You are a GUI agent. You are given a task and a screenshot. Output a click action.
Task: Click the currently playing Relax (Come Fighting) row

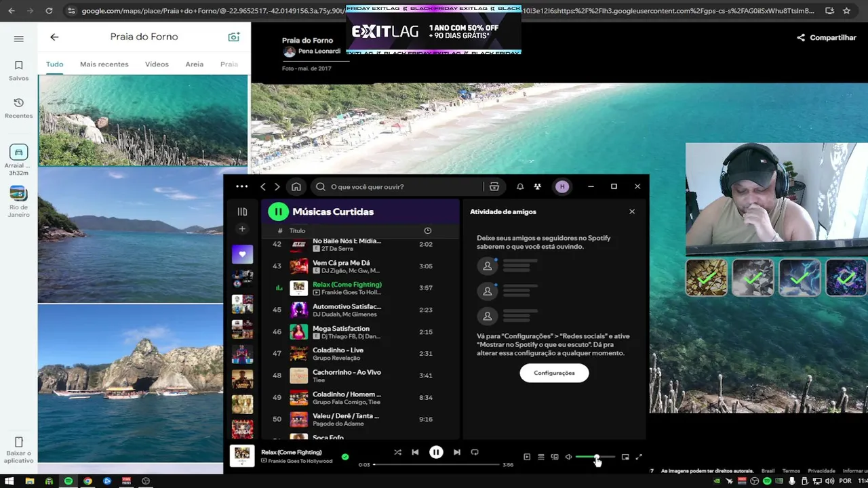pos(361,288)
